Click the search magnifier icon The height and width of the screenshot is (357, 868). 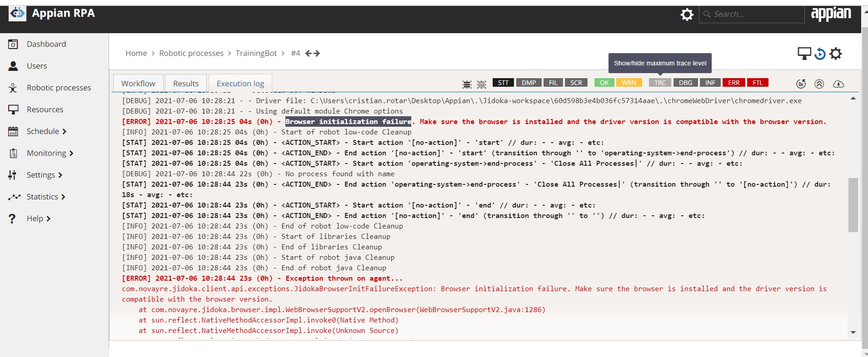pyautogui.click(x=707, y=14)
